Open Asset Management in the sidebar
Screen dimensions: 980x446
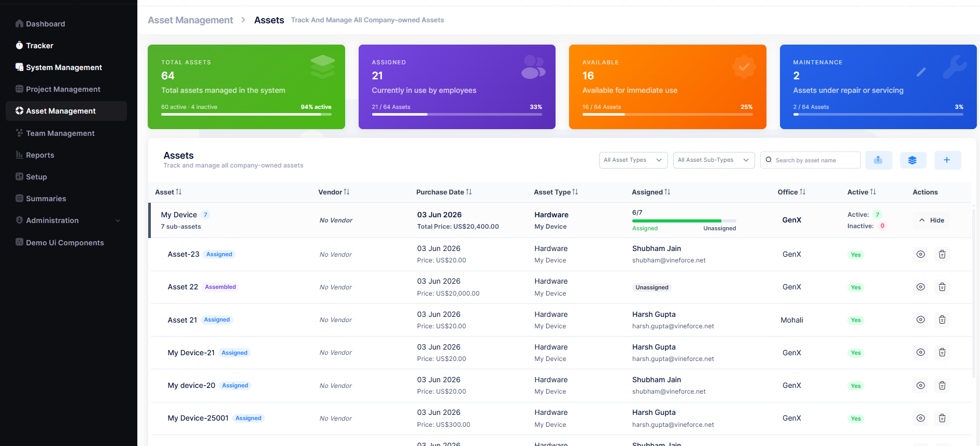coord(66,111)
